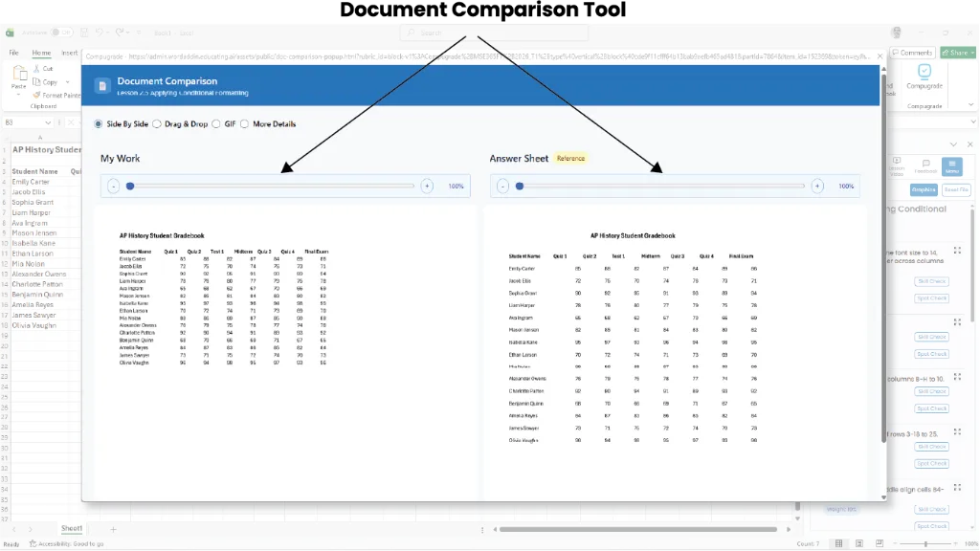
Task: Select the More Details radio option
Action: point(244,124)
